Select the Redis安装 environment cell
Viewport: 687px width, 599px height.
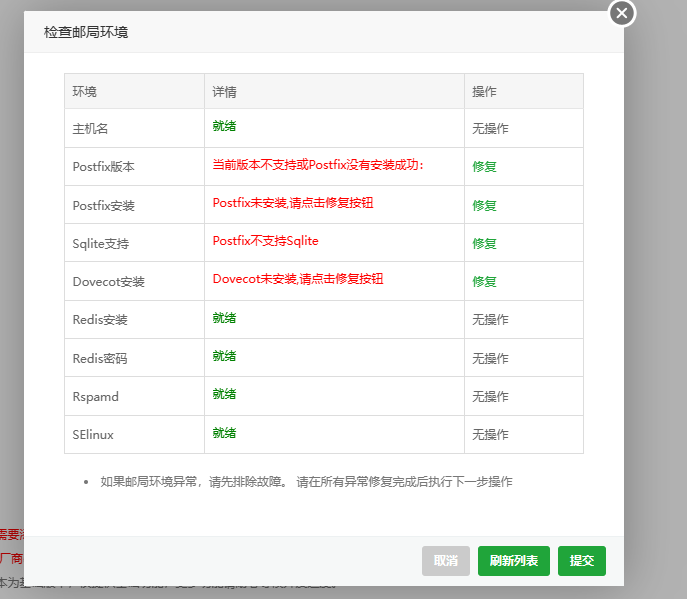[x=135, y=319]
